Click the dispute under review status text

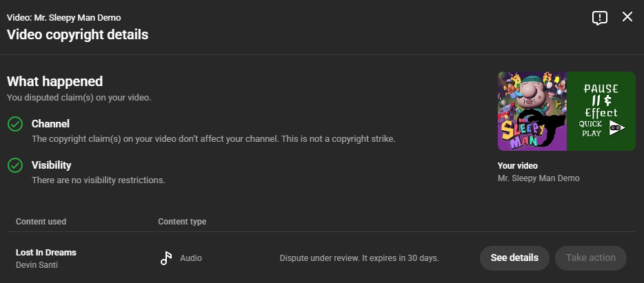359,258
